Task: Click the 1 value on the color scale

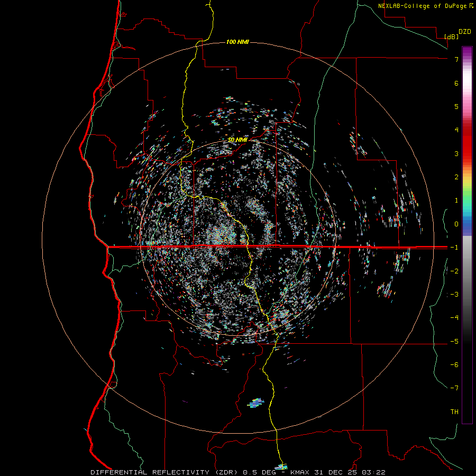Action: click(456, 200)
